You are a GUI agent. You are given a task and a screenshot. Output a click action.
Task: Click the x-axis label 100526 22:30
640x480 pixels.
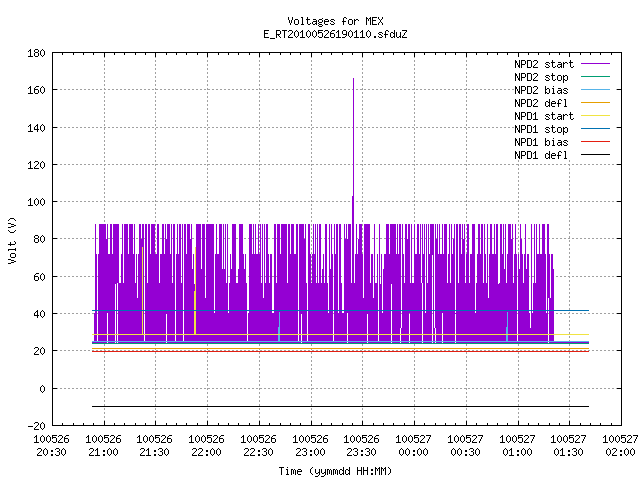coord(258,446)
